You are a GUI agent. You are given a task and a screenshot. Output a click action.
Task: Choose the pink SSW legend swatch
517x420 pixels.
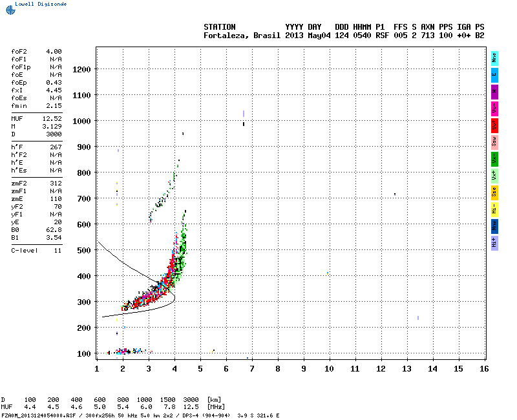coord(494,142)
